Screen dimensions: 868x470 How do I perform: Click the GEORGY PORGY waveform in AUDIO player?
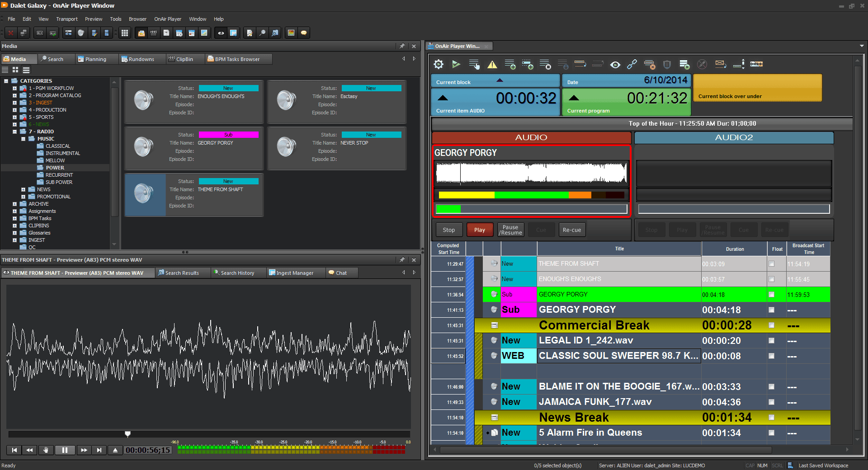click(531, 174)
